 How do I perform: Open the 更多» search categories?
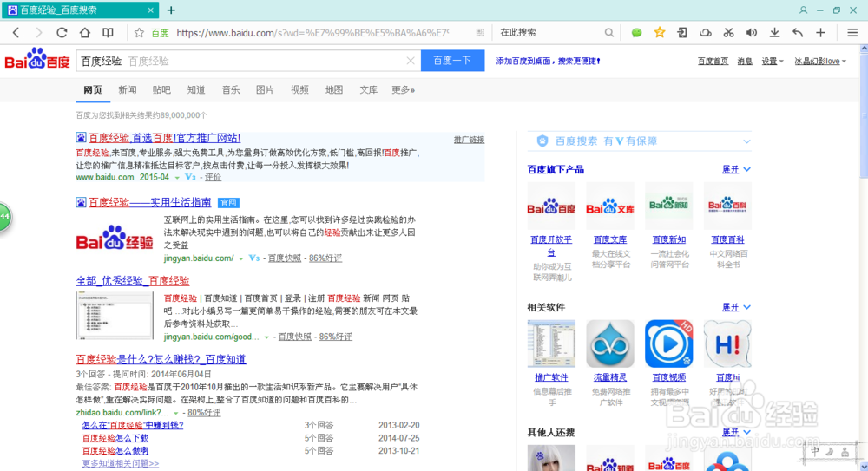click(x=403, y=89)
